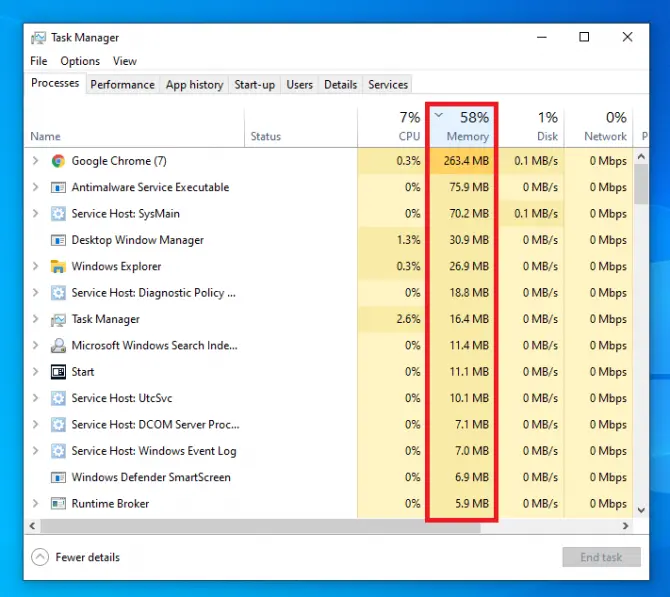Click horizontal scrollbar right arrow
Image resolution: width=670 pixels, height=597 pixels.
point(626,526)
